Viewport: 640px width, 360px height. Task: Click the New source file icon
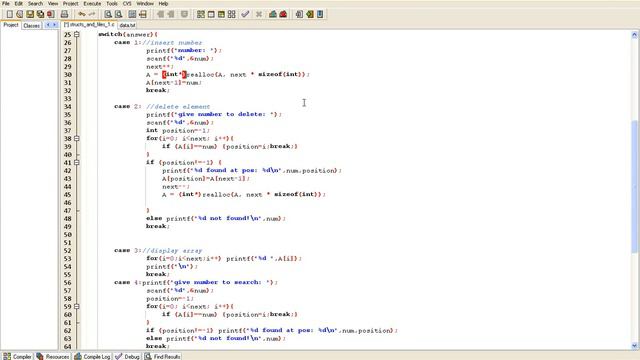tap(9, 14)
